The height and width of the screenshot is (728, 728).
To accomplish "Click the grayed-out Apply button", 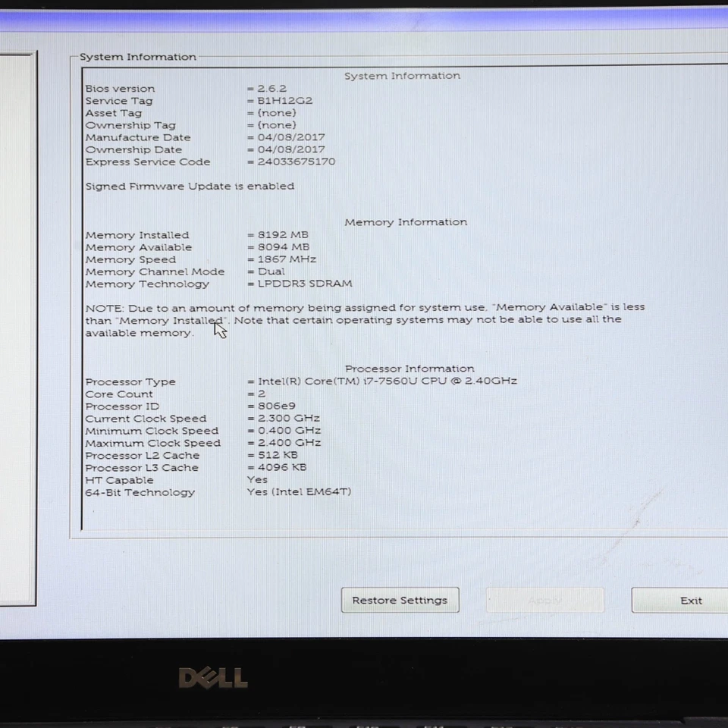I will [544, 600].
